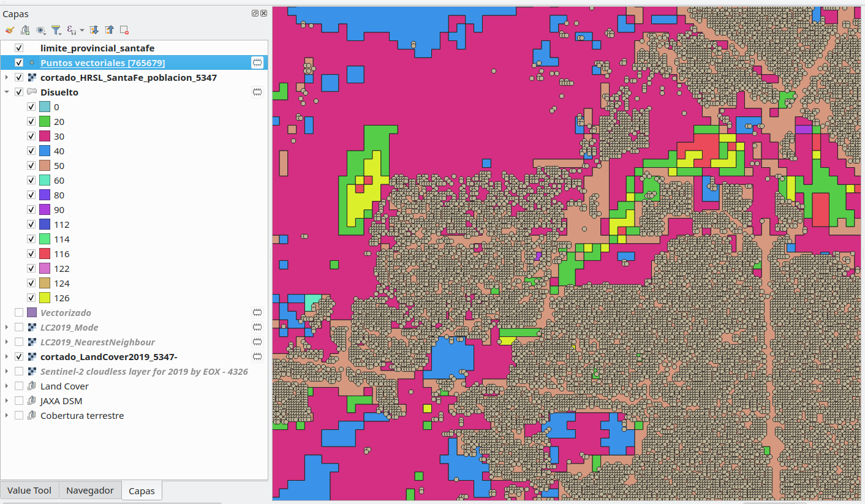Toggle visibility of limite_provincial_santafe layer

[19, 48]
